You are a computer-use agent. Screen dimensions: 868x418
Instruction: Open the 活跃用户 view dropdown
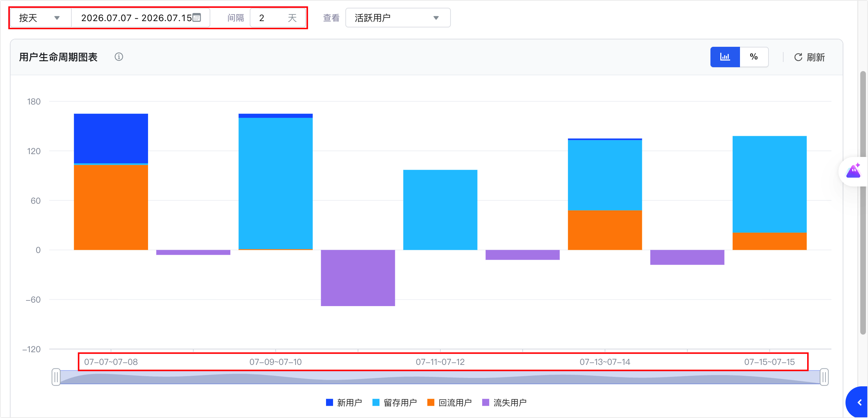pos(398,18)
